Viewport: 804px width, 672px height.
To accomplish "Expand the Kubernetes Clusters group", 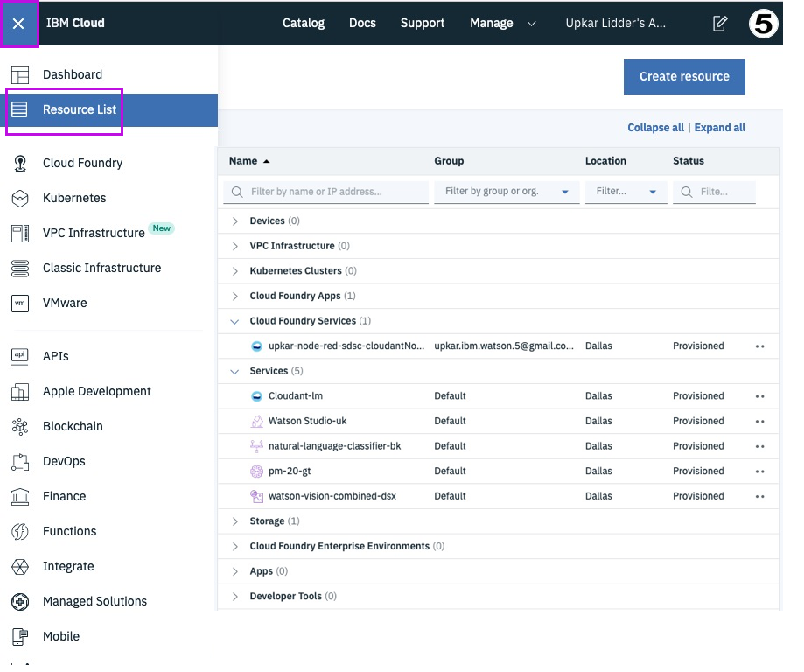I will [x=234, y=271].
